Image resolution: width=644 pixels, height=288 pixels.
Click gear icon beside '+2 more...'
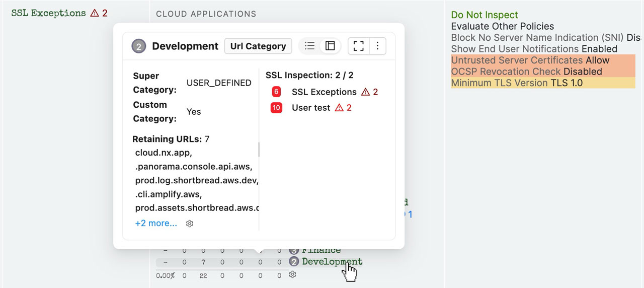click(190, 224)
